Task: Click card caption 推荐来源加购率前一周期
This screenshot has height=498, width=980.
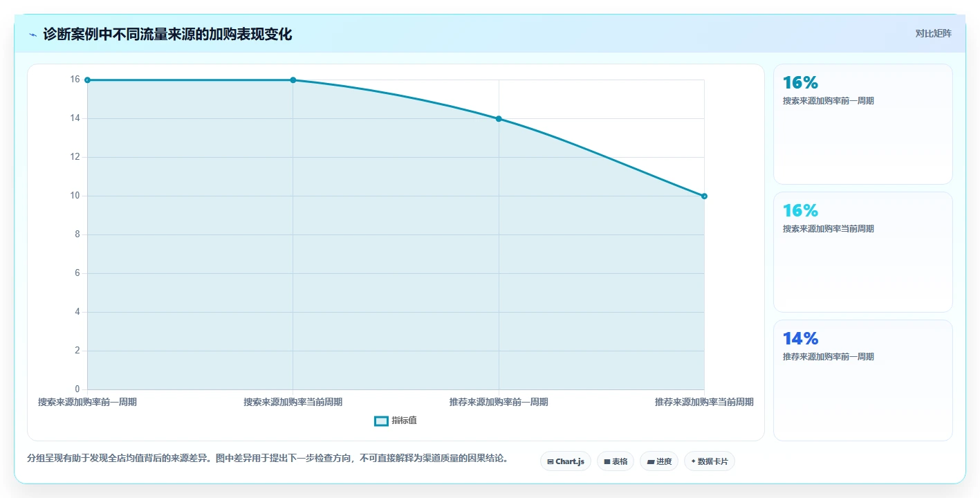Action: click(828, 357)
